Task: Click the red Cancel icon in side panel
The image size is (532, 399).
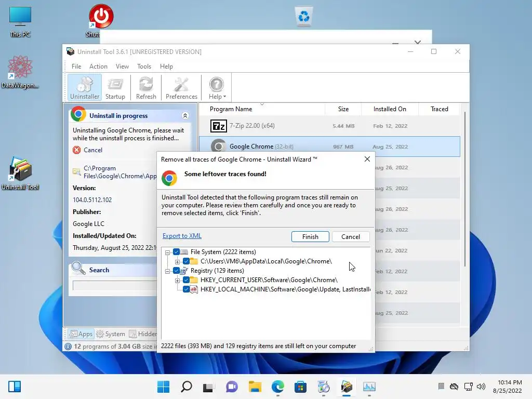Action: (77, 150)
